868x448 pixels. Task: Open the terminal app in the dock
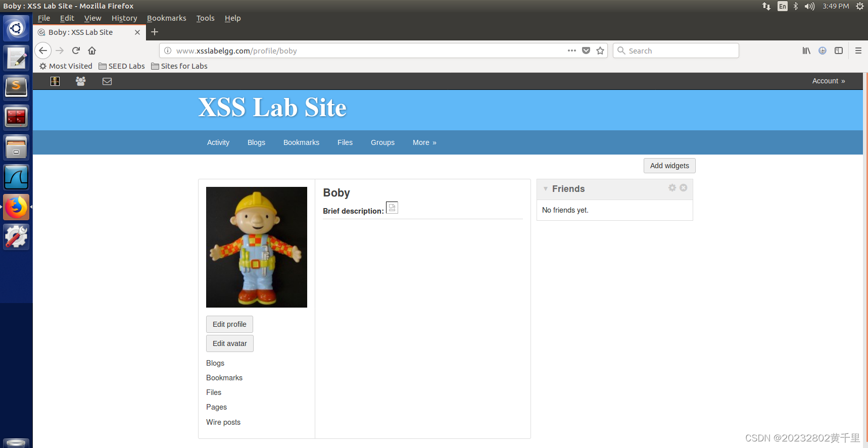click(16, 118)
